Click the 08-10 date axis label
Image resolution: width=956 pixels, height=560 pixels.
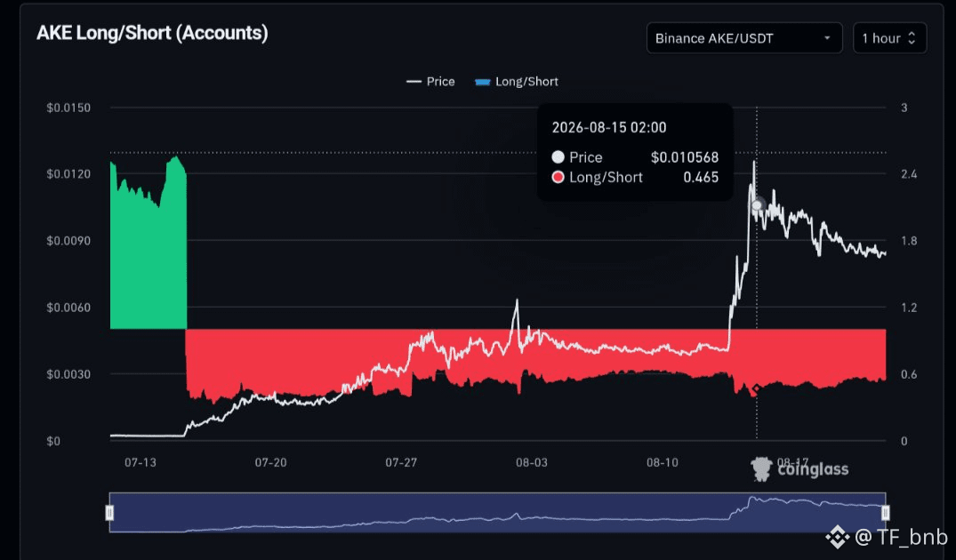tap(663, 462)
